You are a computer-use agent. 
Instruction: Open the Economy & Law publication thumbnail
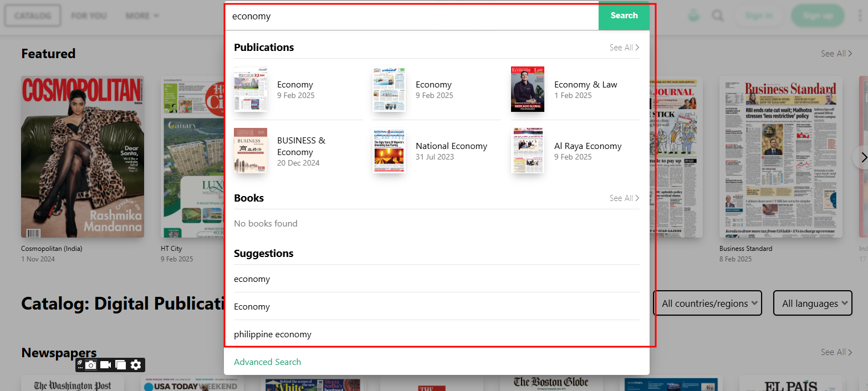coord(527,89)
